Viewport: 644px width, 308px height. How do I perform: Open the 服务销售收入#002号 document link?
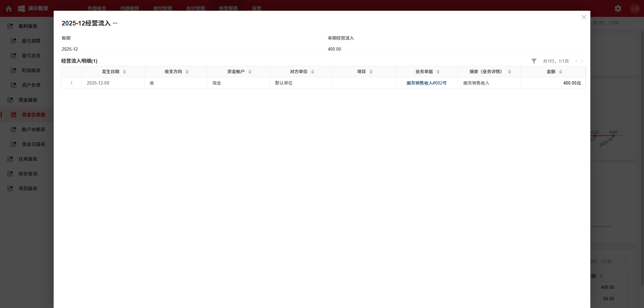[426, 83]
